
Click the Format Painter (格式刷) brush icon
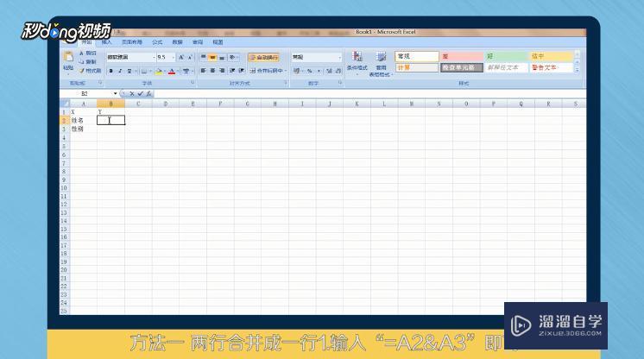point(82,71)
